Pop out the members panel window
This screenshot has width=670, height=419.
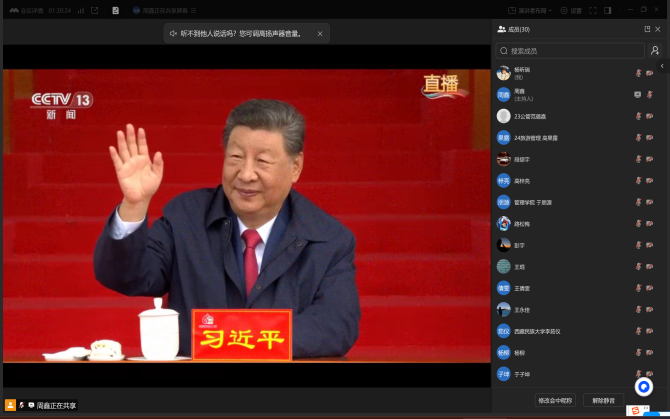tap(646, 29)
